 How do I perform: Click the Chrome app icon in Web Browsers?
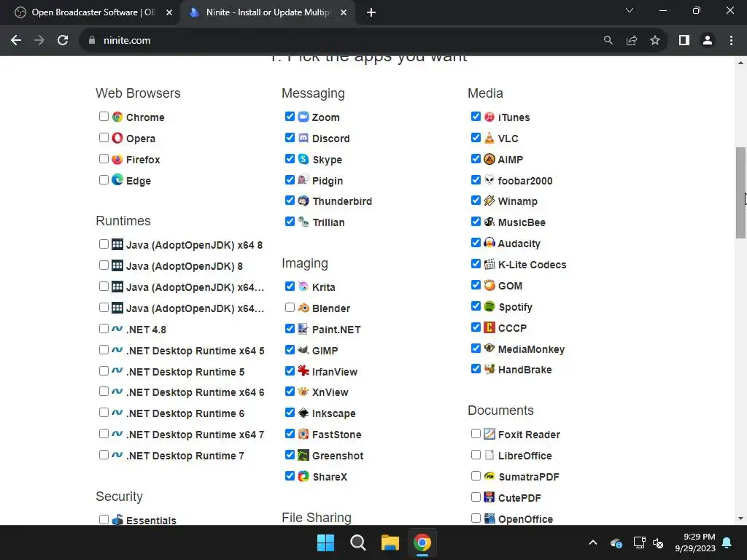pyautogui.click(x=117, y=117)
